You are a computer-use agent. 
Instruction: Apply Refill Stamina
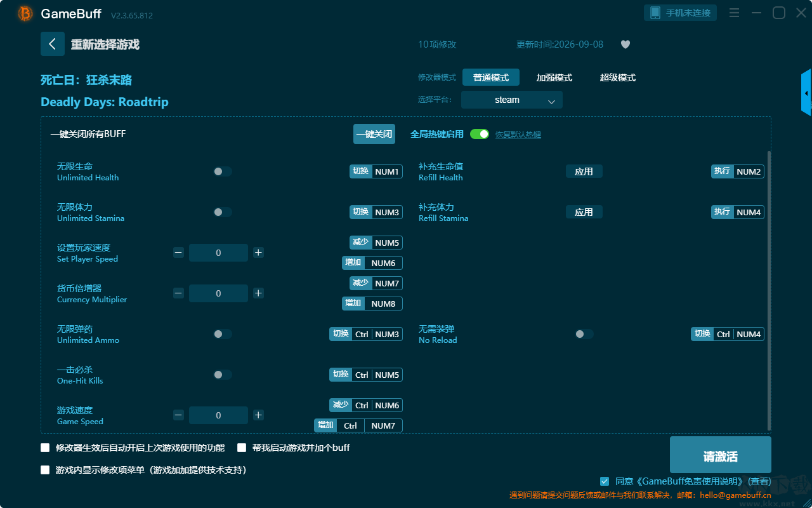[584, 212]
